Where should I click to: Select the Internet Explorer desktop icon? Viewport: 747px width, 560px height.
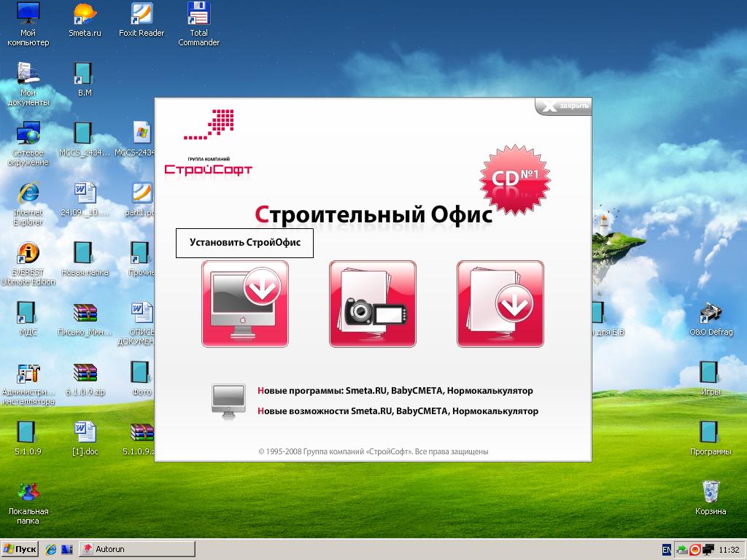pyautogui.click(x=28, y=204)
